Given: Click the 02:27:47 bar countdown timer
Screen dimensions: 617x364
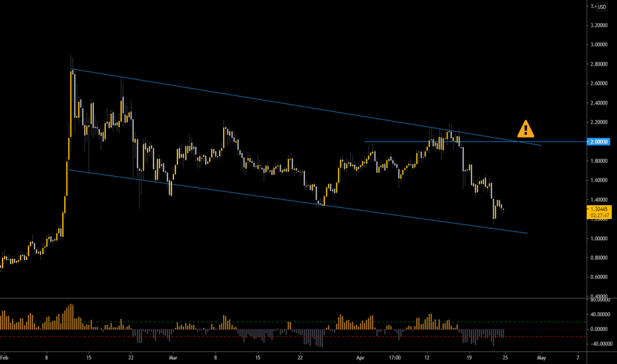Looking at the screenshot, I should click(599, 216).
